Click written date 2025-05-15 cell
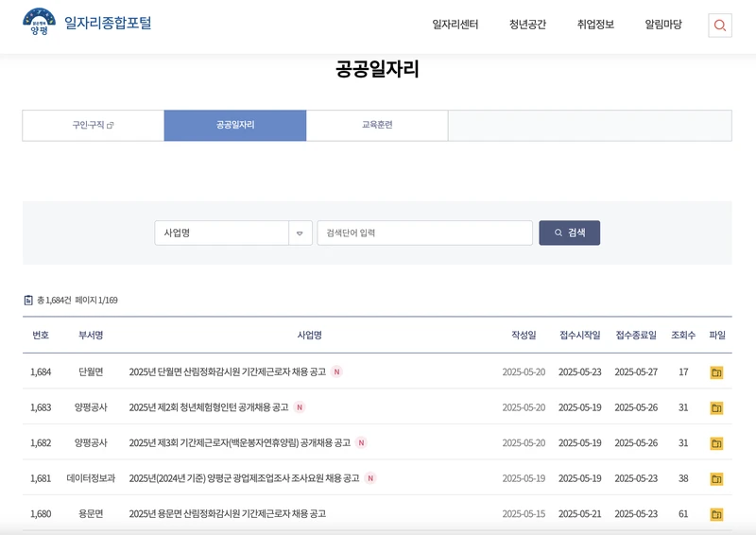Viewport: 756px width, 535px height. (524, 514)
